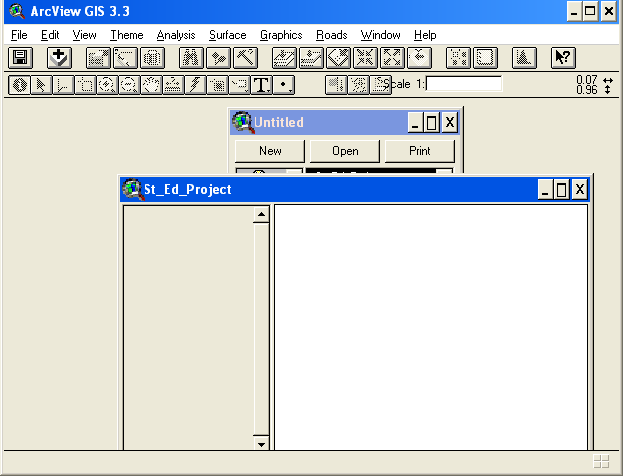Select the Zoom In magnifier tool

107,85
